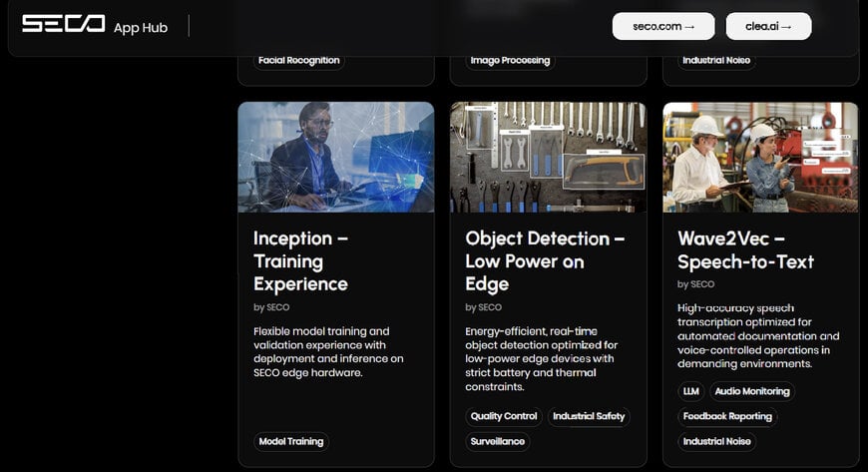
Task: Select Industrial Noise tag below the clea.ai button
Action: (x=716, y=60)
